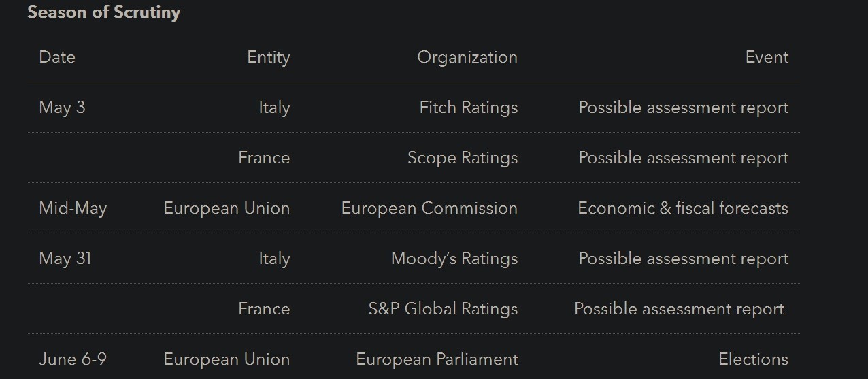Click France in the Scope Ratings row

pos(264,158)
